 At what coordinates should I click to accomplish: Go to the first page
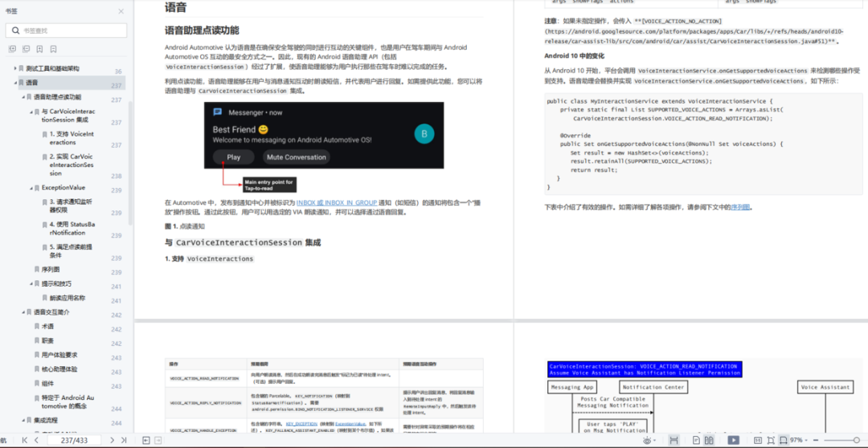point(25,440)
